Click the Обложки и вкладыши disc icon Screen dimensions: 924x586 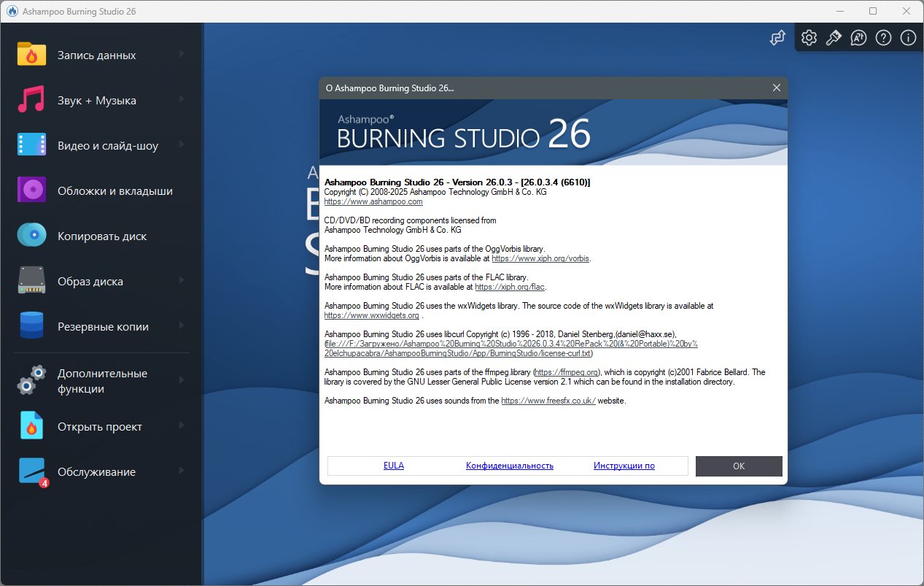[31, 190]
